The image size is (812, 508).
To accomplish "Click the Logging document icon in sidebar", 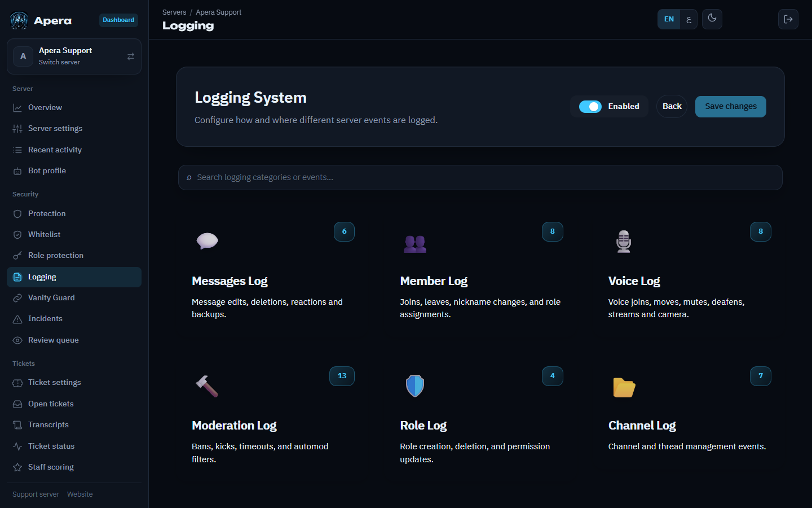I will click(x=17, y=277).
